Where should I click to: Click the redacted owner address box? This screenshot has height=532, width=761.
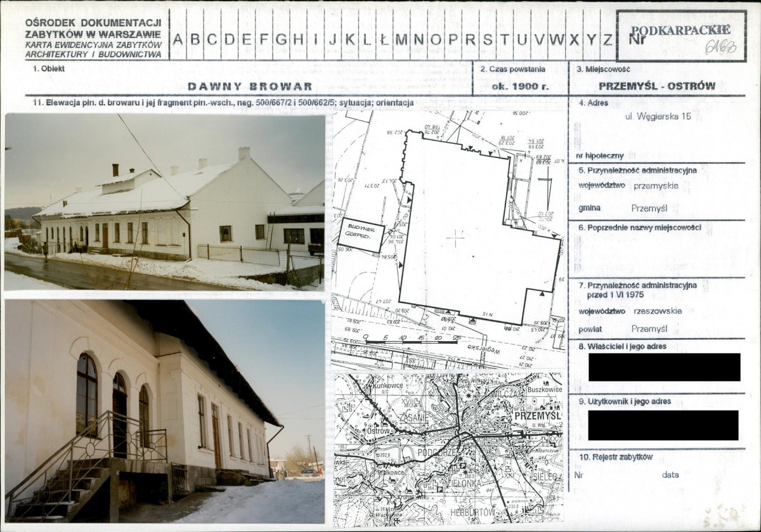(x=664, y=367)
